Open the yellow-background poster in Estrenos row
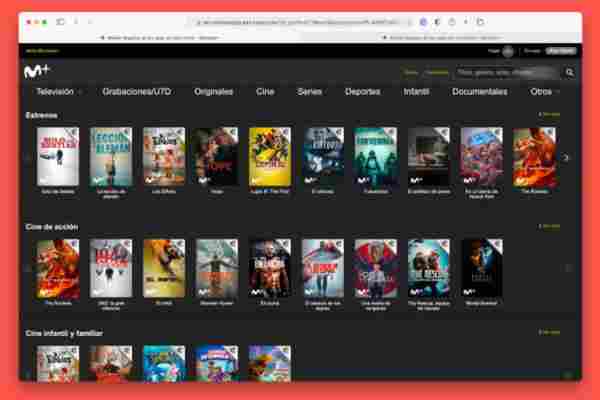The image size is (600, 400). click(270, 157)
